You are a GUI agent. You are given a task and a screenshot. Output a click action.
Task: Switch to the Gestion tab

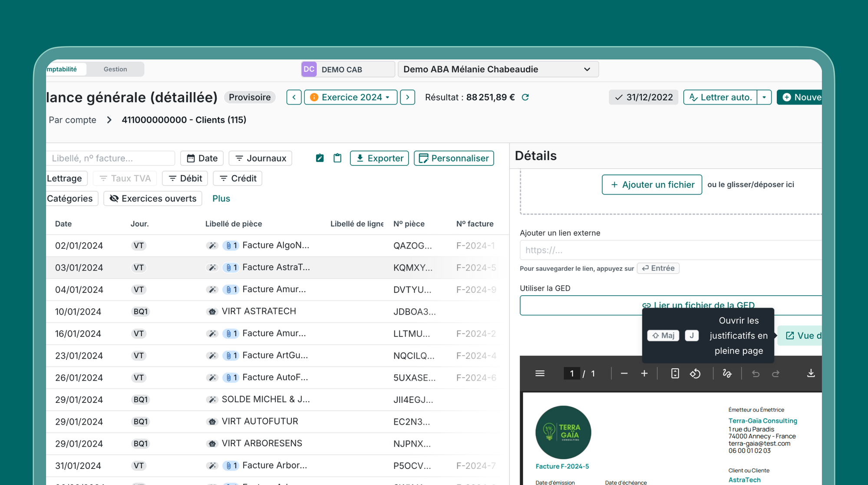pos(115,69)
